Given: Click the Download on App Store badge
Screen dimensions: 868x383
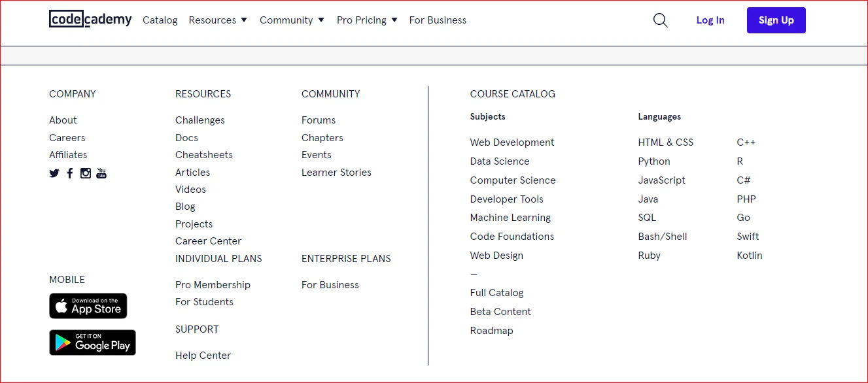Looking at the screenshot, I should coord(88,306).
